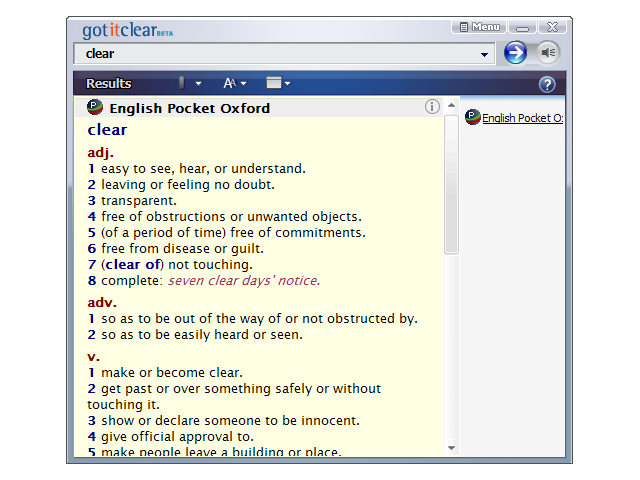
Task: Click the 'adj.' part-of-speech label
Action: 100,153
